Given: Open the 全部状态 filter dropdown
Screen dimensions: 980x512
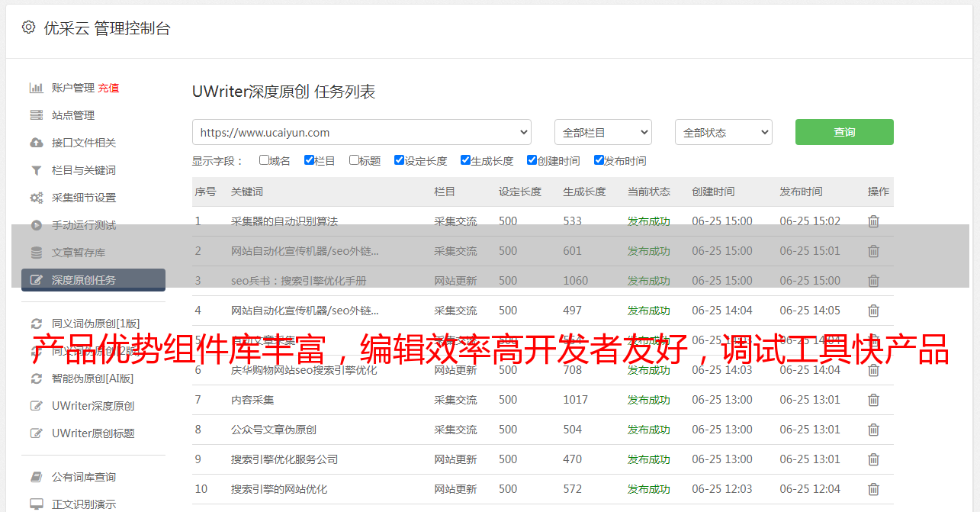Looking at the screenshot, I should (x=723, y=132).
